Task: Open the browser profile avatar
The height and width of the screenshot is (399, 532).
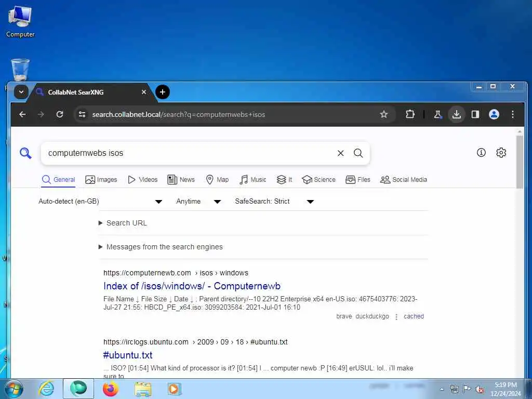Action: (x=494, y=114)
